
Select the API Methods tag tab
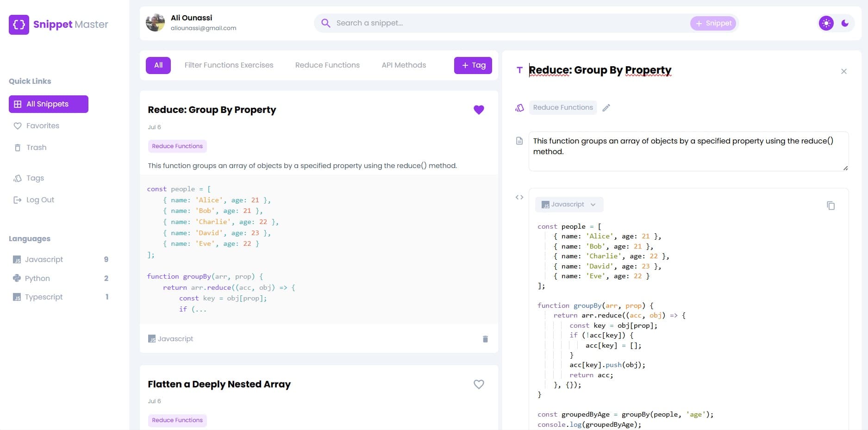point(404,65)
